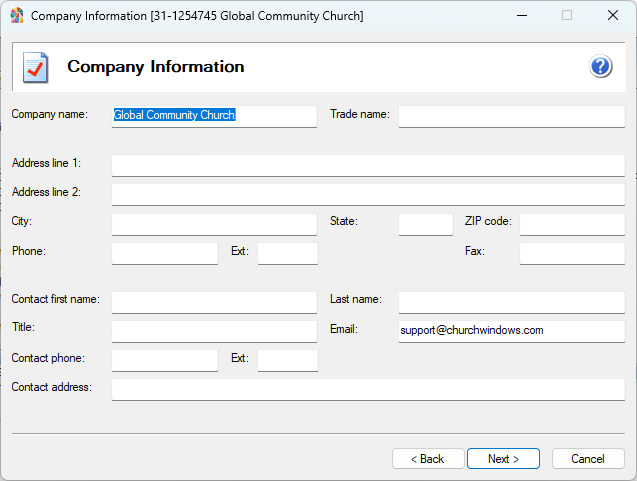Image resolution: width=637 pixels, height=481 pixels.
Task: Go back with the Back button
Action: pos(426,459)
